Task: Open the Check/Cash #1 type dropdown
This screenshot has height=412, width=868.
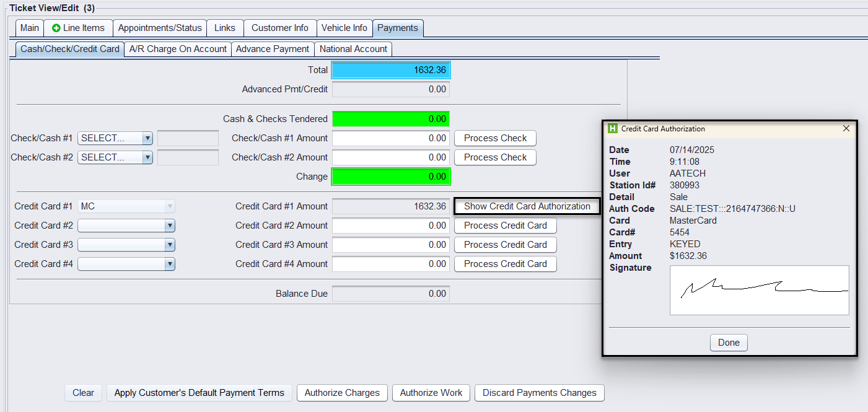Action: 147,138
